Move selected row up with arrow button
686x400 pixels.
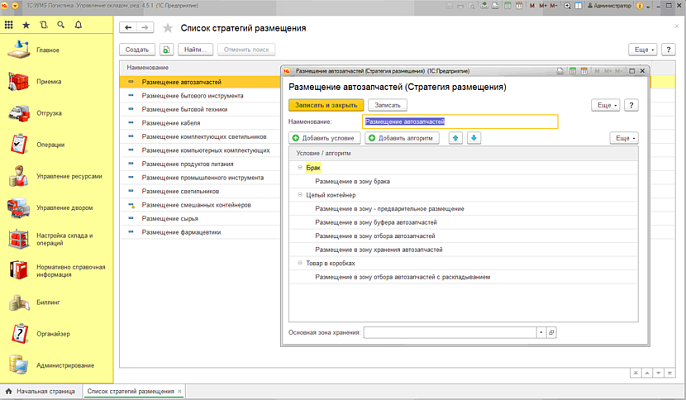(456, 137)
